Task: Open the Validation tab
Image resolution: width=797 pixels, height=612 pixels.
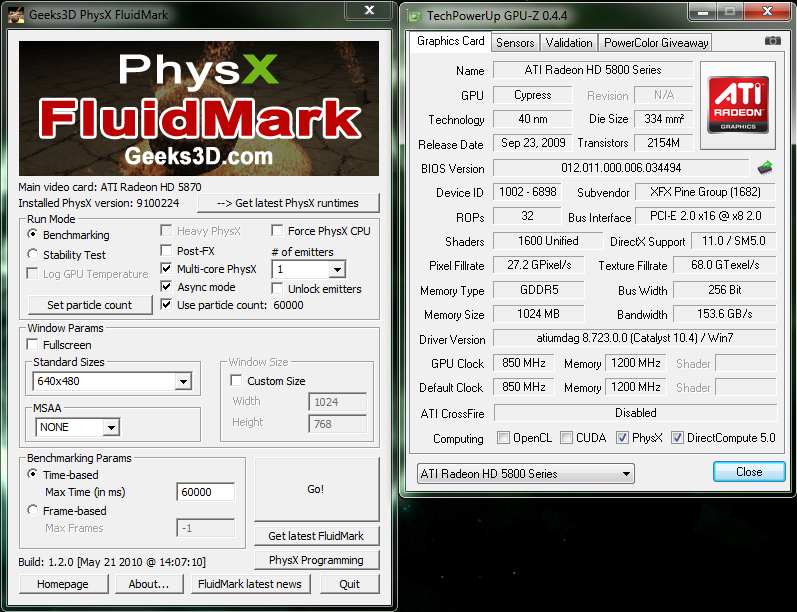Action: point(569,43)
